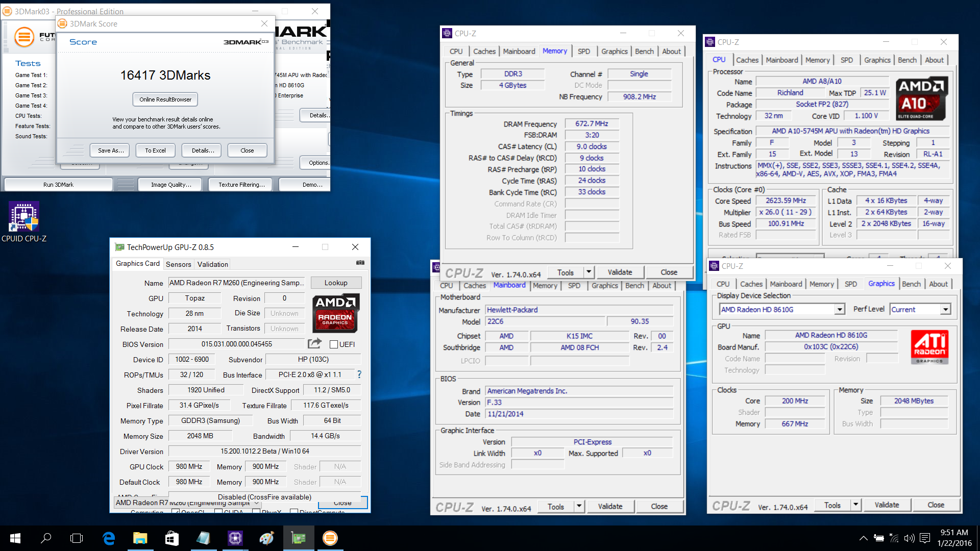The image size is (980, 551).
Task: Switch to 3DMark via its orange taskbar icon
Action: pyautogui.click(x=330, y=538)
